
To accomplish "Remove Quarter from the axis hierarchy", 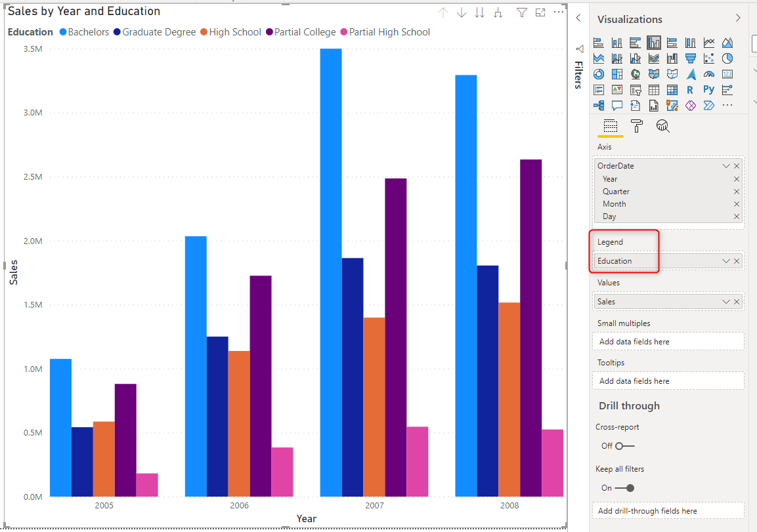I will pyautogui.click(x=737, y=192).
